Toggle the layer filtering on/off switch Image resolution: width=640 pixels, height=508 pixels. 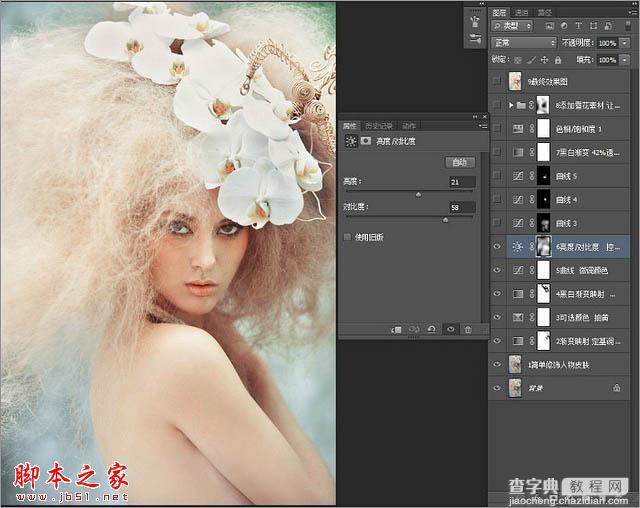(627, 26)
